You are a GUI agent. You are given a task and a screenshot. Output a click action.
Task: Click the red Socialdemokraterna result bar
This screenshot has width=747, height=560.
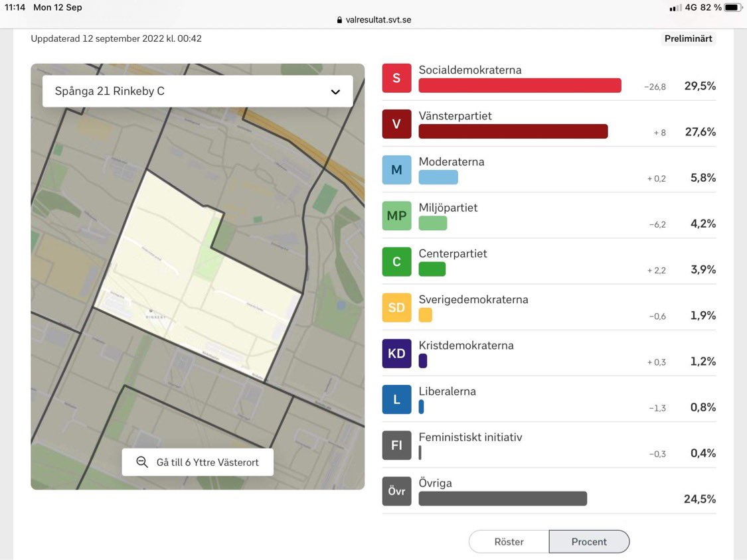click(519, 85)
